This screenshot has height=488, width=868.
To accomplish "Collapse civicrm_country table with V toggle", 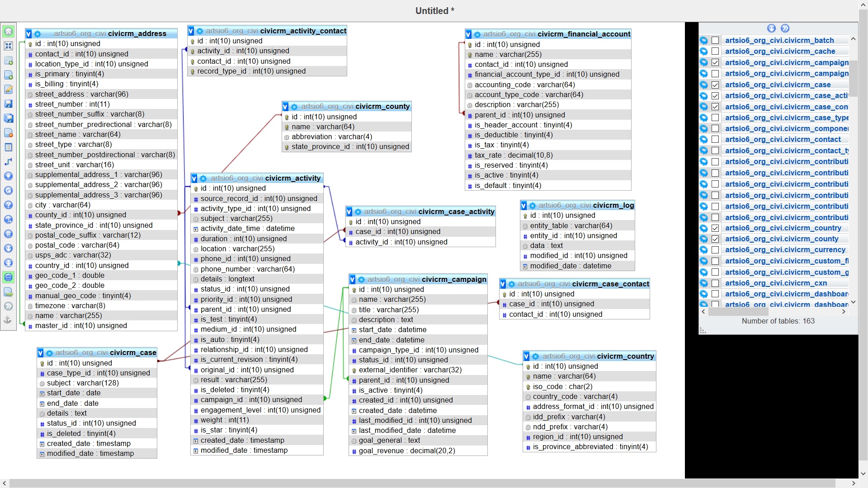I will click(x=527, y=357).
